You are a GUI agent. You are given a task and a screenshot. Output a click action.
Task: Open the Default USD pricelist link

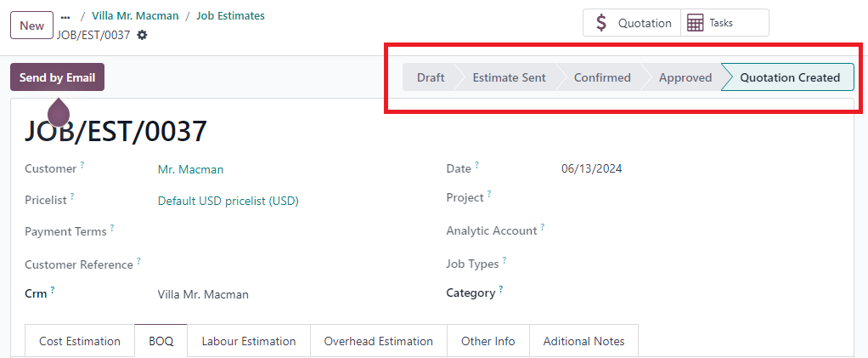coord(228,202)
